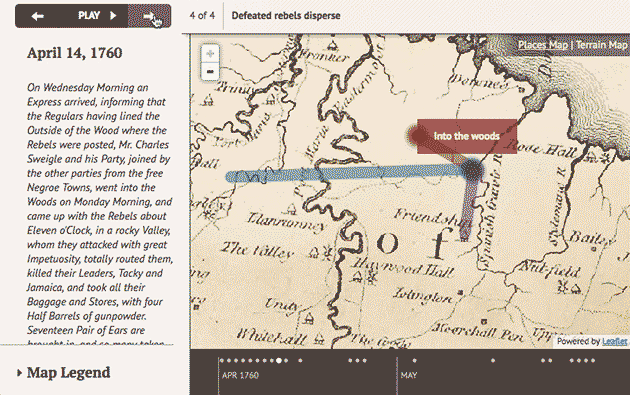Zoom out of the map

[x=210, y=72]
